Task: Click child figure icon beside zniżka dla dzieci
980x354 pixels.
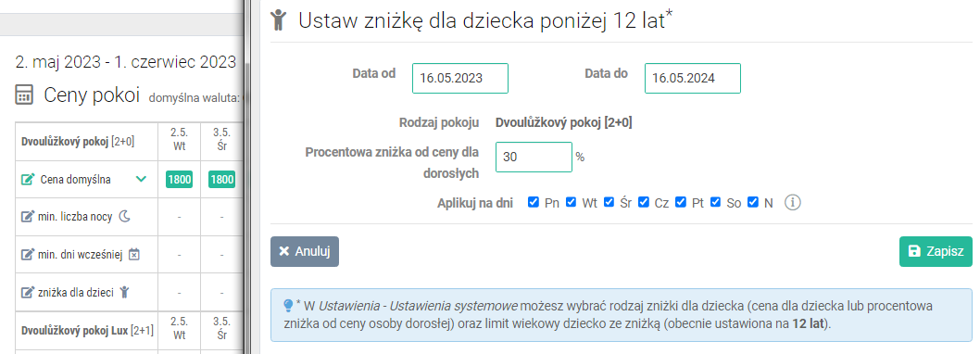Action: [124, 292]
